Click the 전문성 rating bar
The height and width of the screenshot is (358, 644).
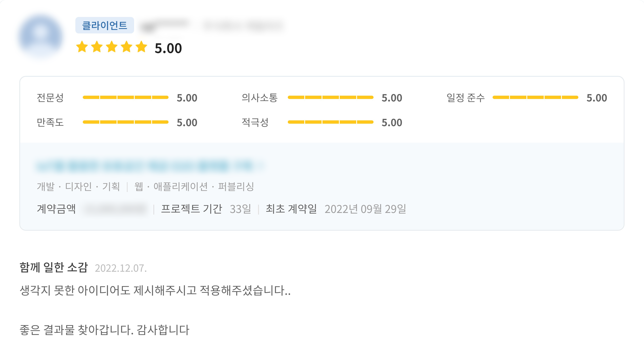(x=126, y=97)
